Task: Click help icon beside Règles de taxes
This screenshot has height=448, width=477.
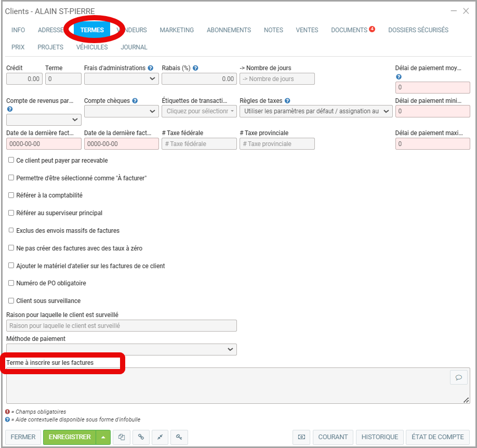Action: [287, 101]
